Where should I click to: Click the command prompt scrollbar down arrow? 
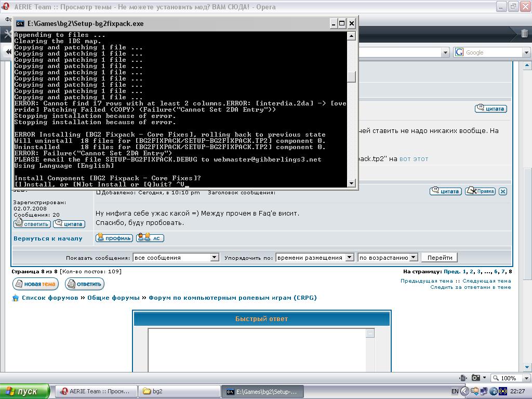(x=352, y=183)
